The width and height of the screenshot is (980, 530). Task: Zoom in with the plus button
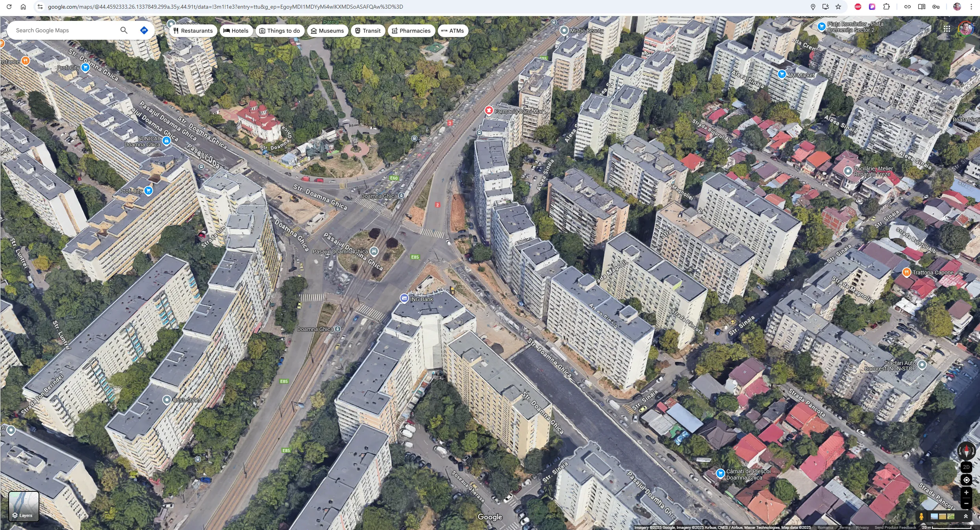(x=966, y=493)
